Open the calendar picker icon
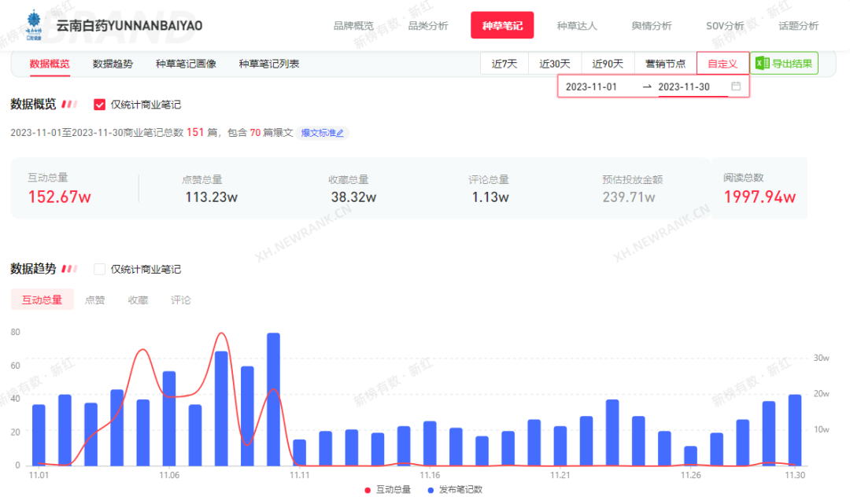Screen dimensions: 850x504 736,86
